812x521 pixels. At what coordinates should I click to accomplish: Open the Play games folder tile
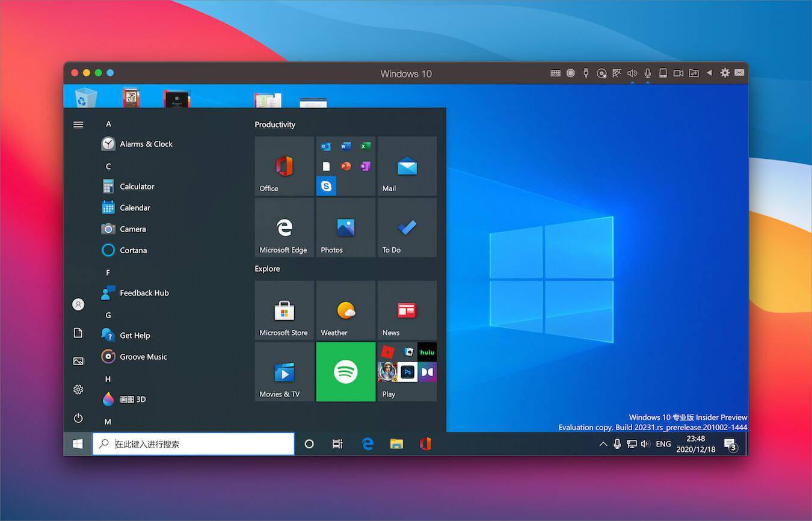click(x=407, y=372)
